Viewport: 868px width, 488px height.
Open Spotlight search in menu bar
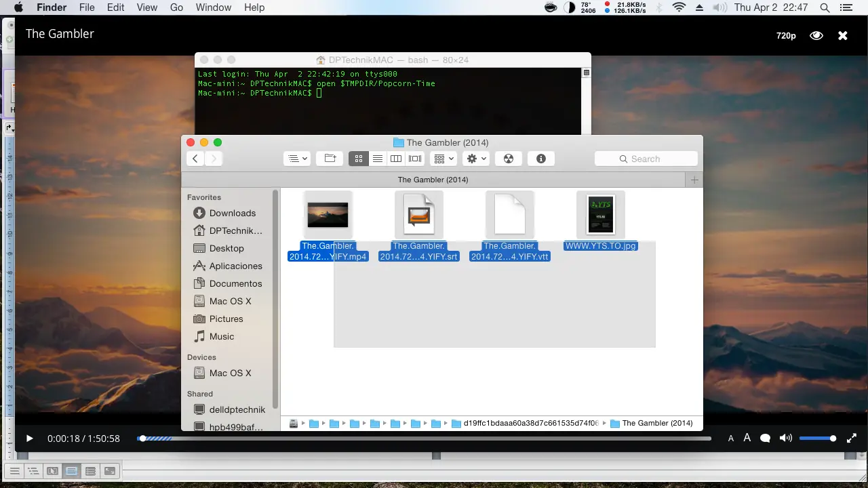825,7
